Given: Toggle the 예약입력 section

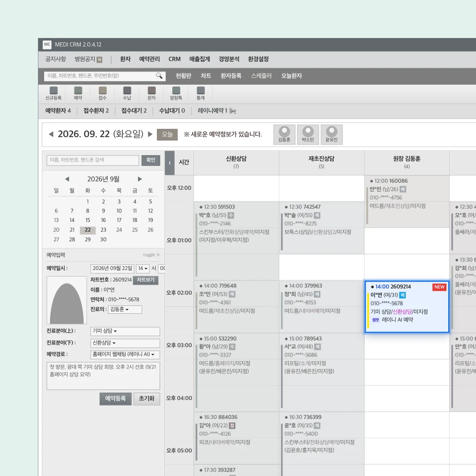Looking at the screenshot, I should pos(151,255).
